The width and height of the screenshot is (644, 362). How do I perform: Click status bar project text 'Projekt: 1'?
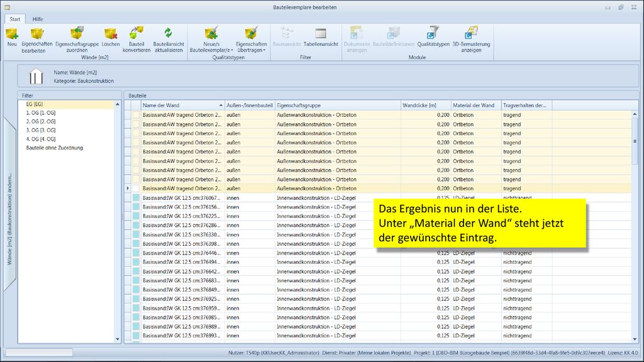(x=425, y=353)
